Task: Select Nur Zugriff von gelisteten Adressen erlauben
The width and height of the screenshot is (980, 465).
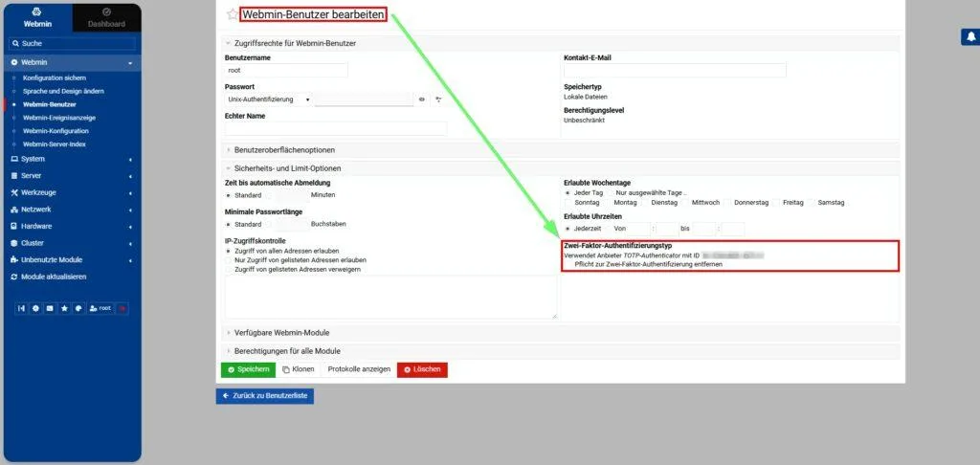Action: (x=228, y=259)
